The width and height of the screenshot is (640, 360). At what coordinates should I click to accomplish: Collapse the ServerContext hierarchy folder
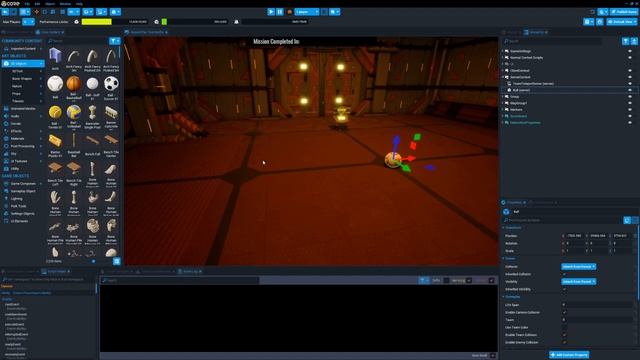coord(503,77)
